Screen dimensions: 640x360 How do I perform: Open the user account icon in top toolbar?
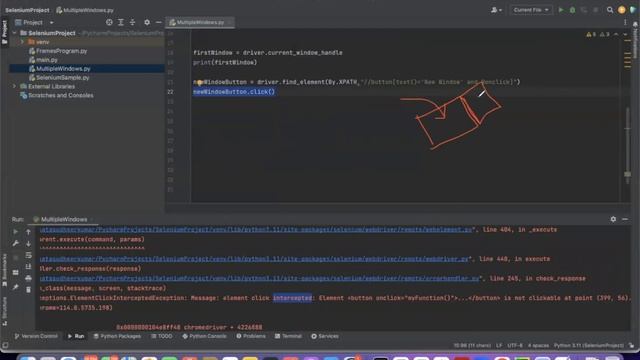(496, 10)
